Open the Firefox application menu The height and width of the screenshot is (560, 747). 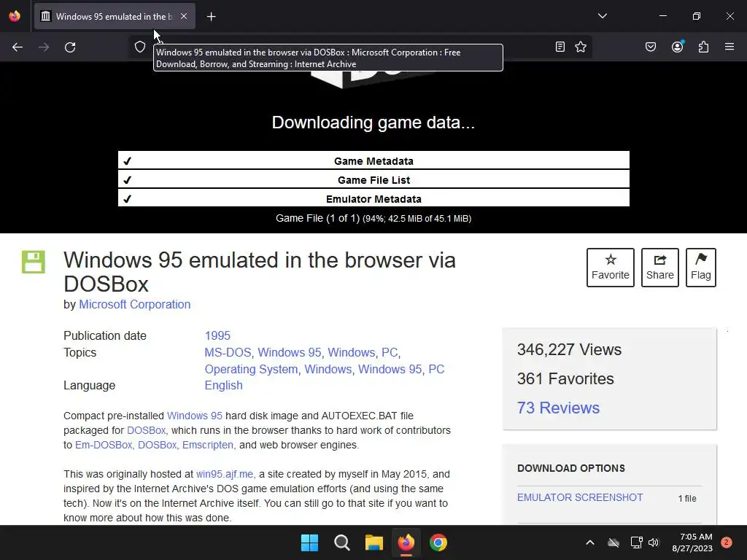pyautogui.click(x=729, y=47)
